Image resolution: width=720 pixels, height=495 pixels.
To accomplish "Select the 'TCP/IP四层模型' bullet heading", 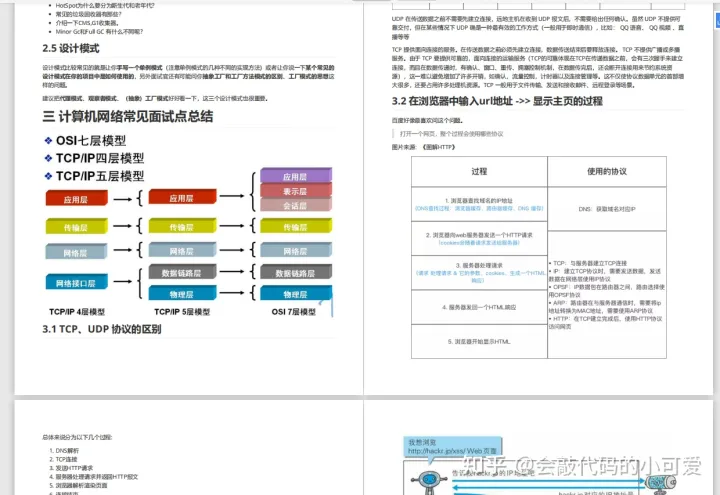I will point(100,158).
